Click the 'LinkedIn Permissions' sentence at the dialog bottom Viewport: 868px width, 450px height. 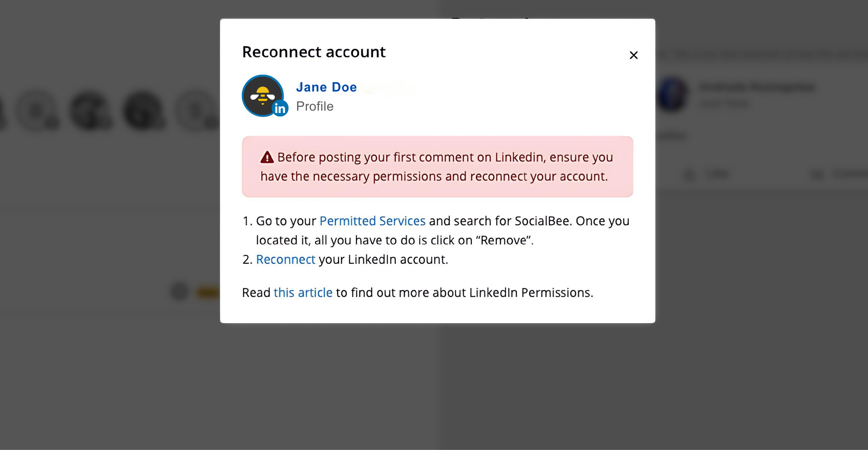point(418,292)
